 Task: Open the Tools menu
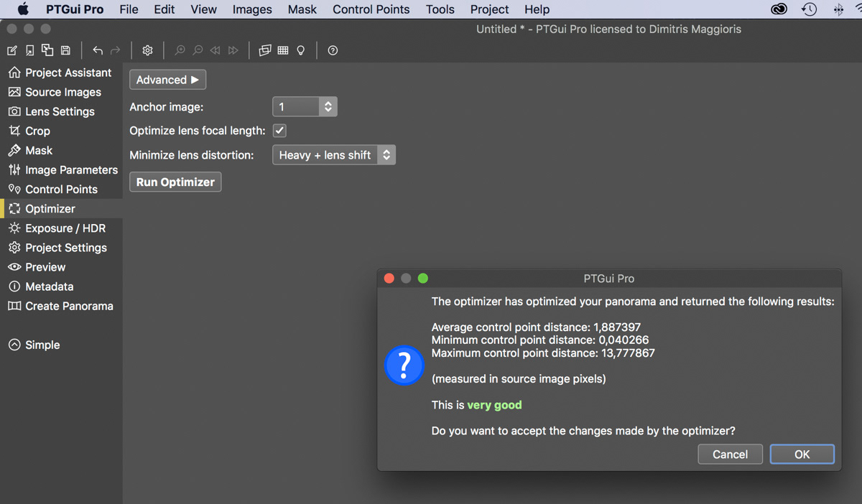coord(440,9)
